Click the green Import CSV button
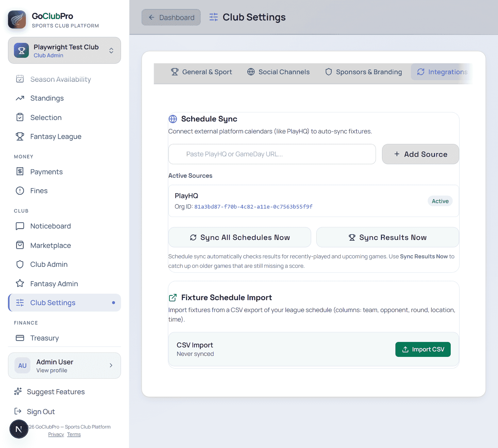This screenshot has width=498, height=448. click(423, 349)
